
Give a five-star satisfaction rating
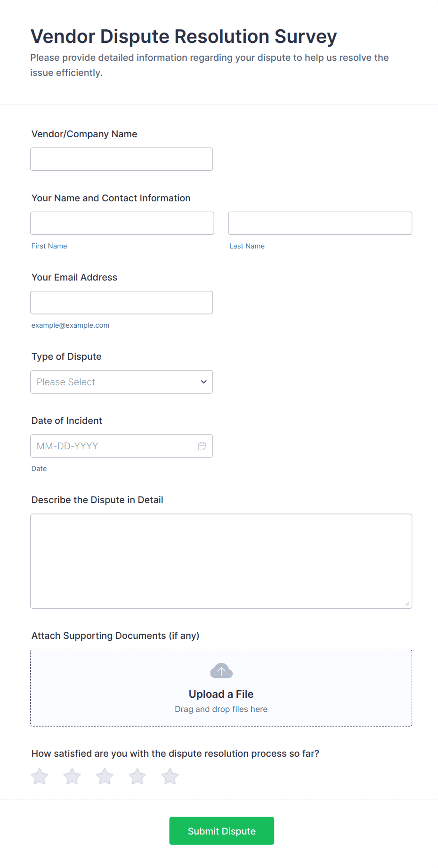click(170, 776)
